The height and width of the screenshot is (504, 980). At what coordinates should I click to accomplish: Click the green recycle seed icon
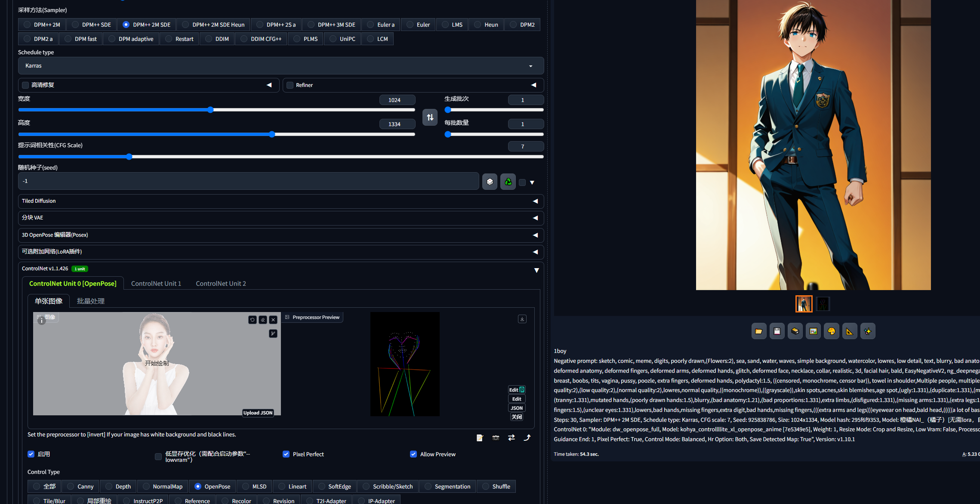click(508, 182)
